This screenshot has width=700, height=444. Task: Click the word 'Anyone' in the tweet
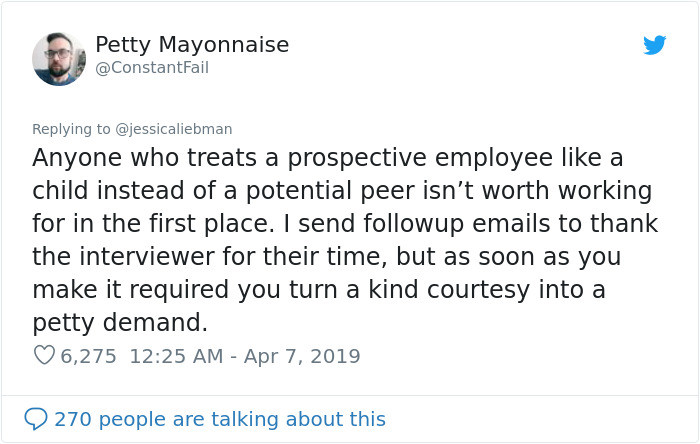click(77, 158)
